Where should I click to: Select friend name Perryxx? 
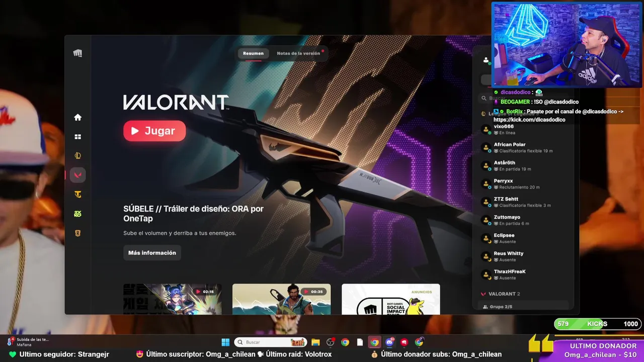tap(504, 180)
